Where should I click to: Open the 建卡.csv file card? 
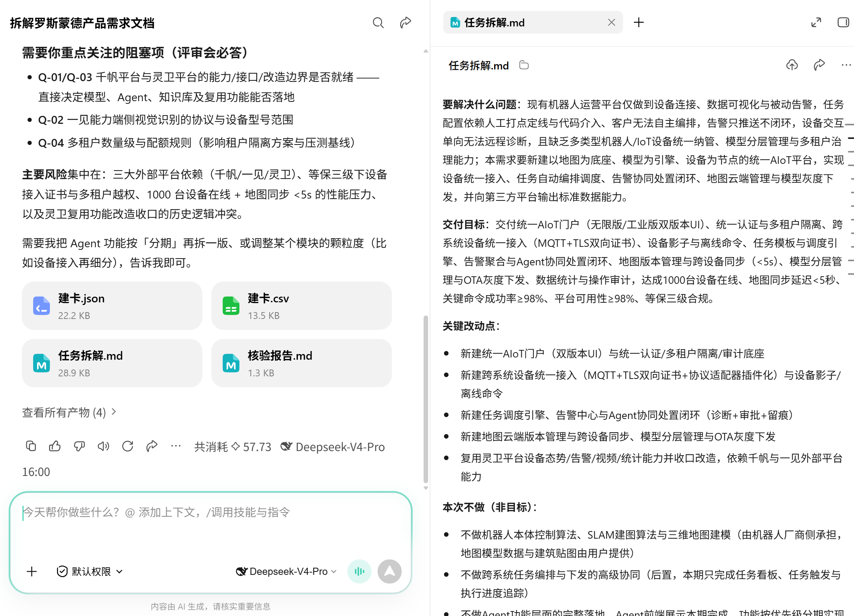click(302, 306)
